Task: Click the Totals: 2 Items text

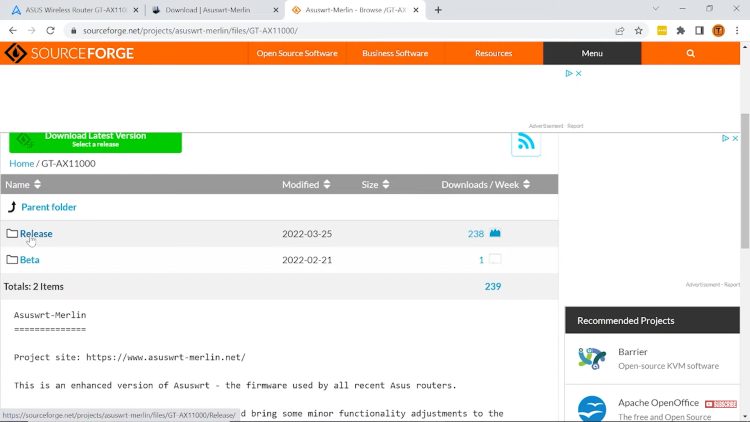Action: (33, 286)
